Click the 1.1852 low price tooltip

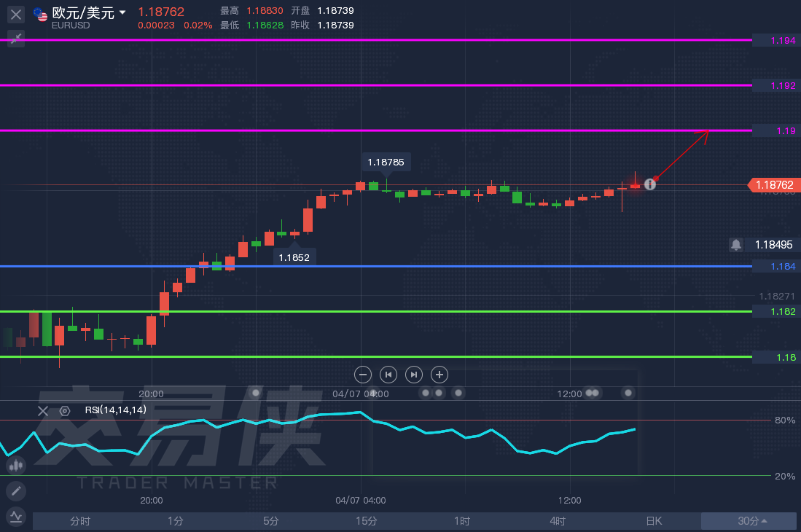tap(294, 257)
